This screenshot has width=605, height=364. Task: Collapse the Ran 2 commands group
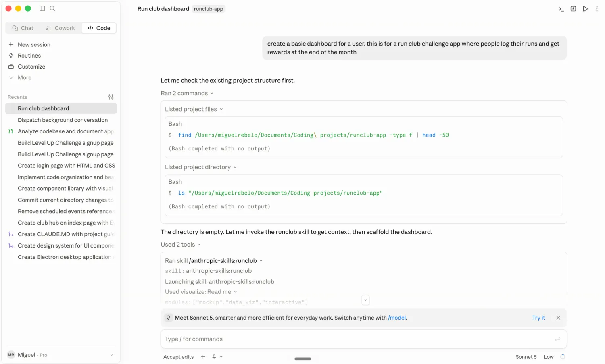click(187, 93)
